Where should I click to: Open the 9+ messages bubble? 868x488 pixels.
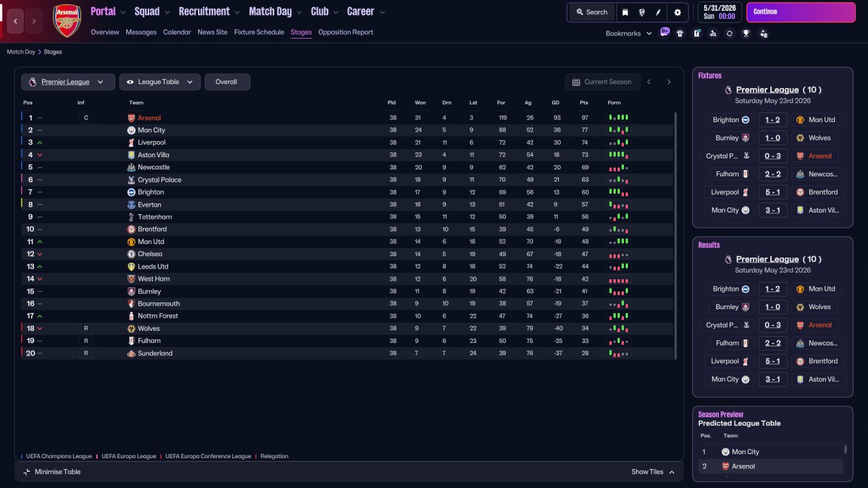point(665,32)
